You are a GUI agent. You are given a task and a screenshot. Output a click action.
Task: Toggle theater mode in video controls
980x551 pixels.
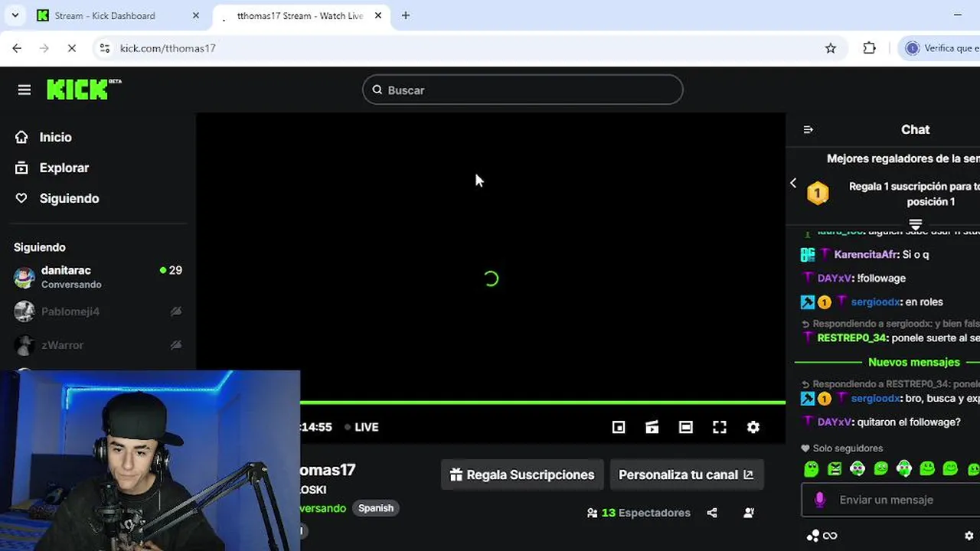[x=686, y=427]
